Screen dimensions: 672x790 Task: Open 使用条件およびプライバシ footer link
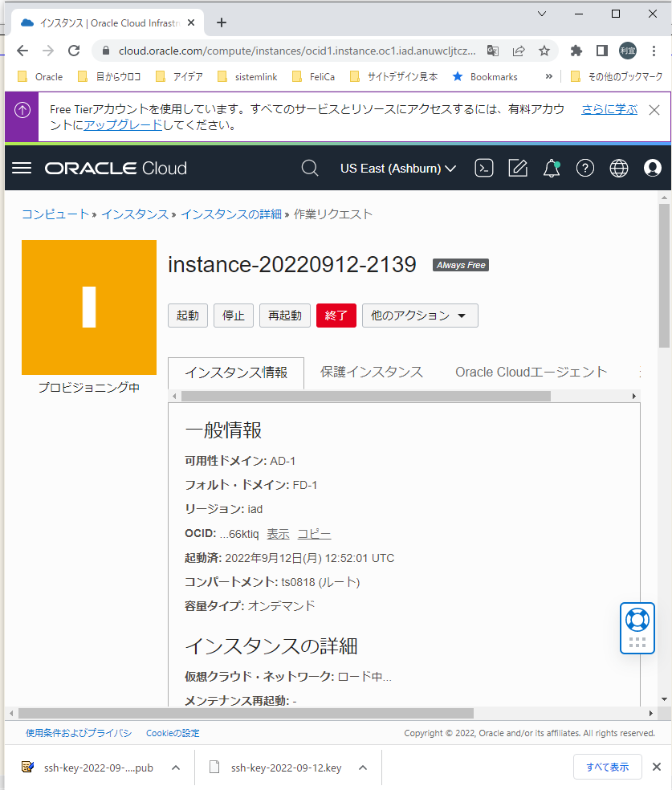pos(79,733)
